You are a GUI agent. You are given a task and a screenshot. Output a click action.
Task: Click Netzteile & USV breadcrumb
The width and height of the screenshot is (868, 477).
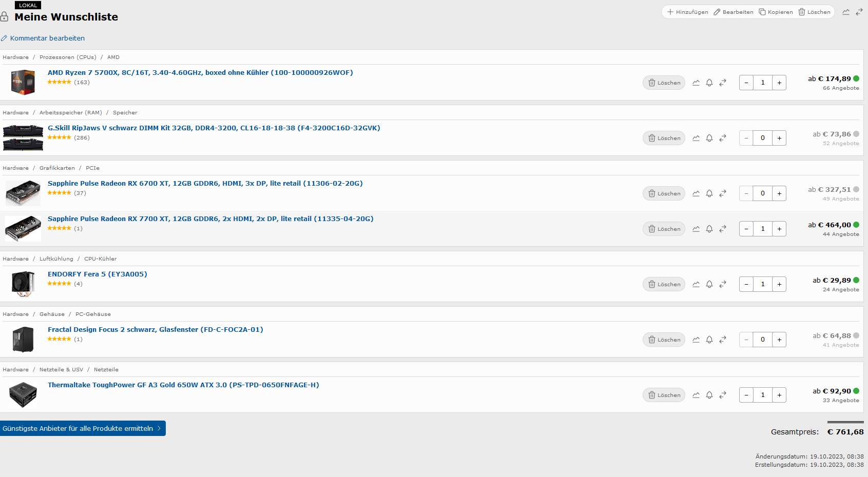[61, 369]
